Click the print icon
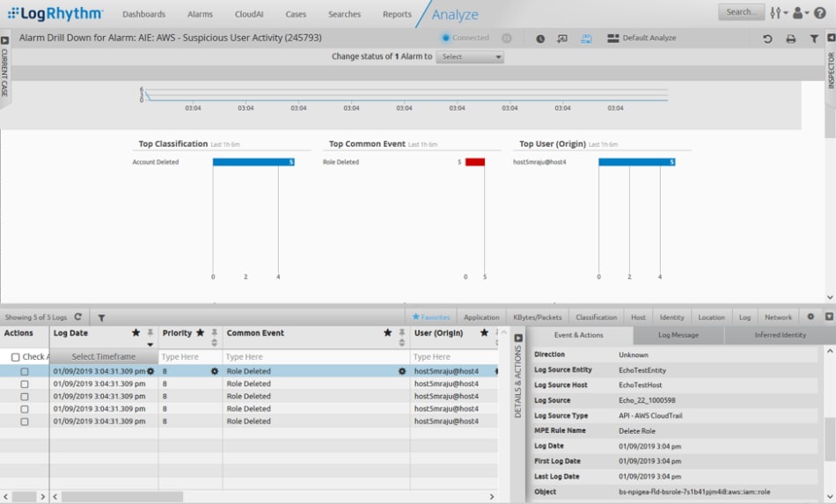Viewport: 836px width, 504px height. [791, 39]
